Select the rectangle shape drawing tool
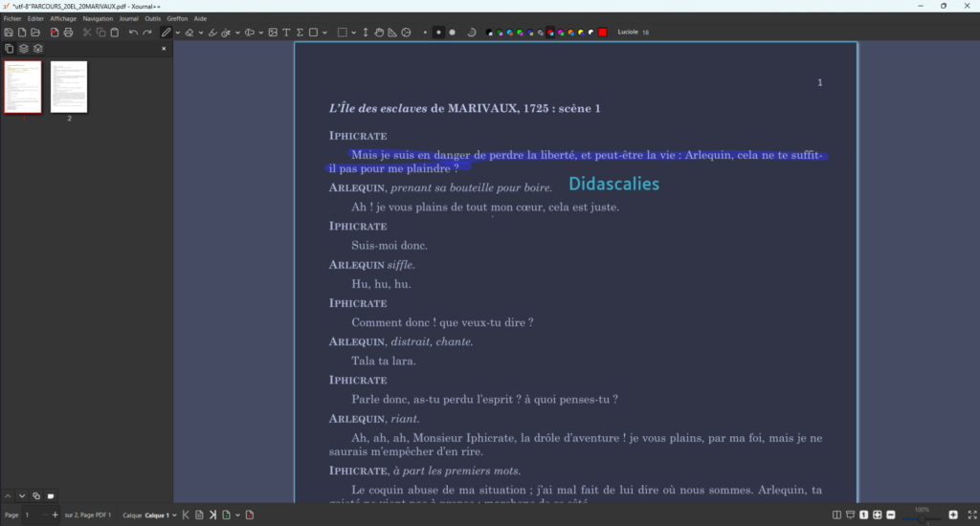 coord(314,33)
